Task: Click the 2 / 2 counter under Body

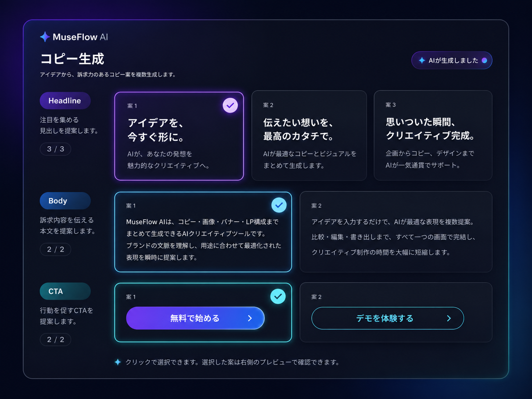Action: (x=55, y=249)
